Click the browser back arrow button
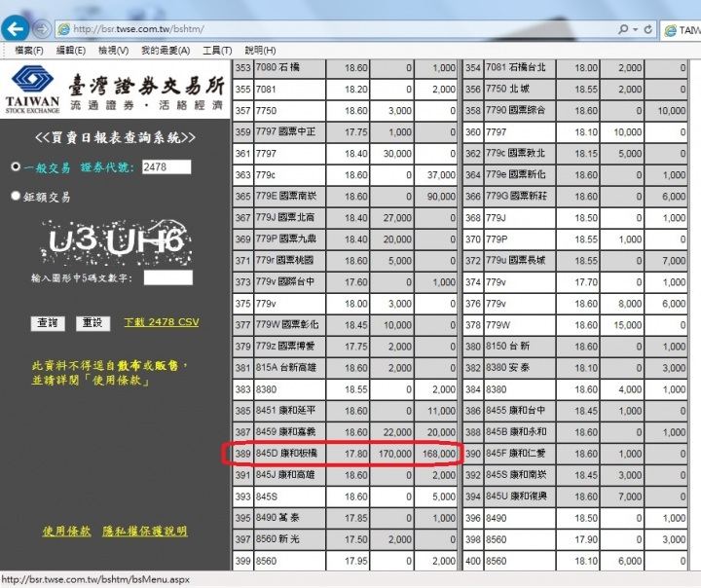The height and width of the screenshot is (588, 701). (x=16, y=29)
